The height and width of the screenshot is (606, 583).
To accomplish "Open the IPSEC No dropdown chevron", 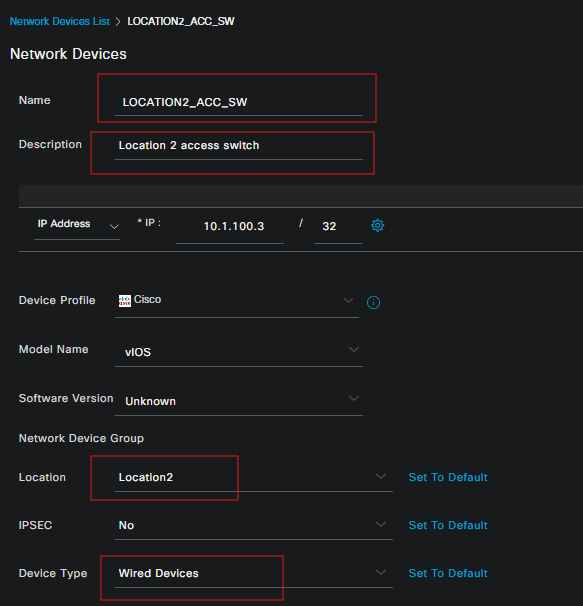I will point(381,524).
